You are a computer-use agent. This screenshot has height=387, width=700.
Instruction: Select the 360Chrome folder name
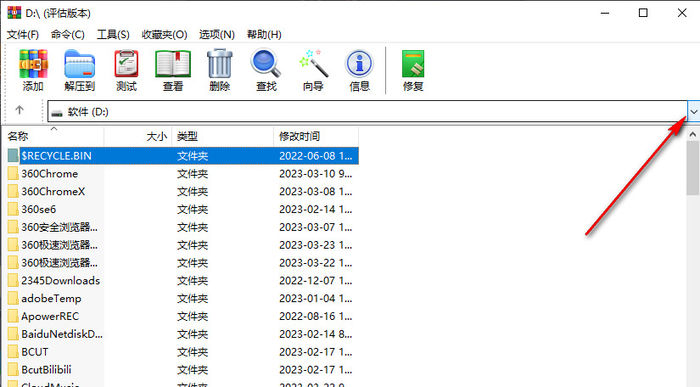(50, 174)
